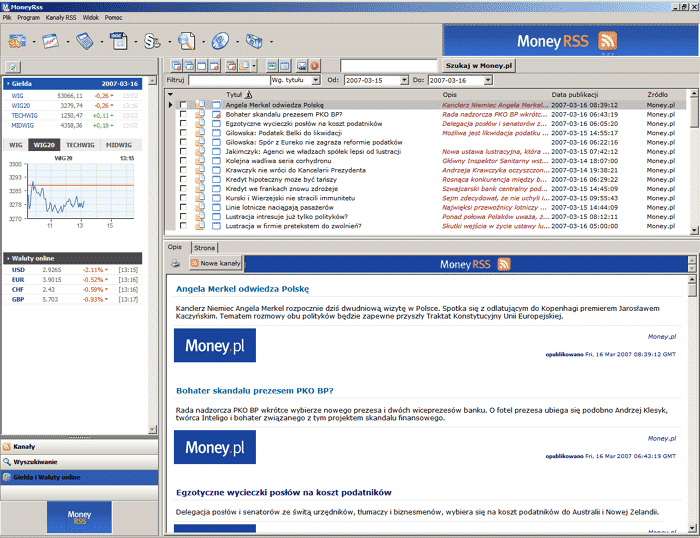The height and width of the screenshot is (538, 700).
Task: Open the Wg. tytułu filter combo box
Action: pyautogui.click(x=296, y=80)
